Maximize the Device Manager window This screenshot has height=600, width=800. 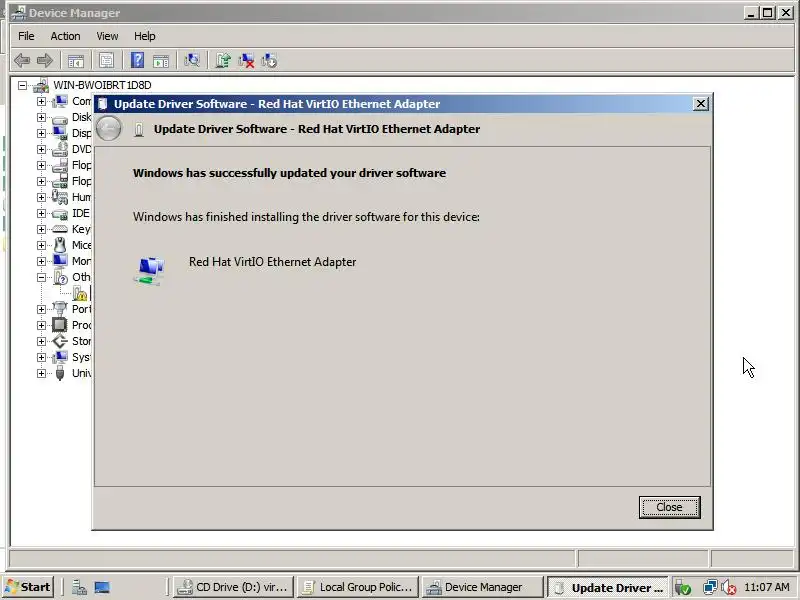coord(767,13)
